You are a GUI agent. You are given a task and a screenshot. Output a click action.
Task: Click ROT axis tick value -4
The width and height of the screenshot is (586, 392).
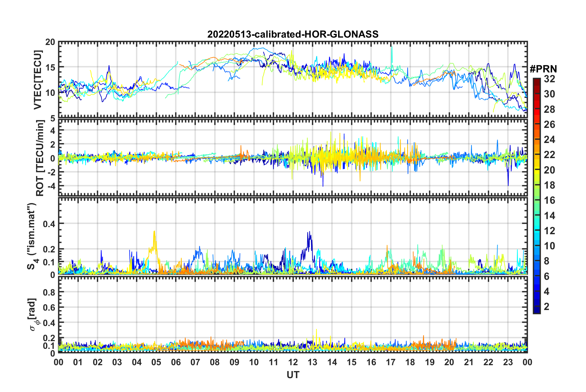coord(51,186)
